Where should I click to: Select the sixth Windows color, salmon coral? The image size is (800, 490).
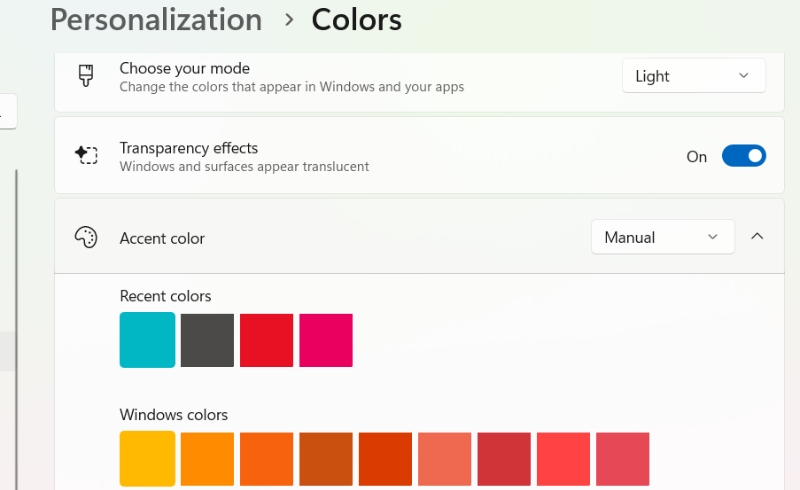pos(444,459)
